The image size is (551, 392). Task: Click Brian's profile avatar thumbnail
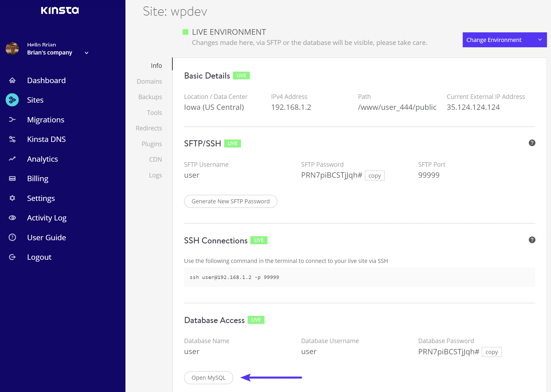(x=12, y=49)
